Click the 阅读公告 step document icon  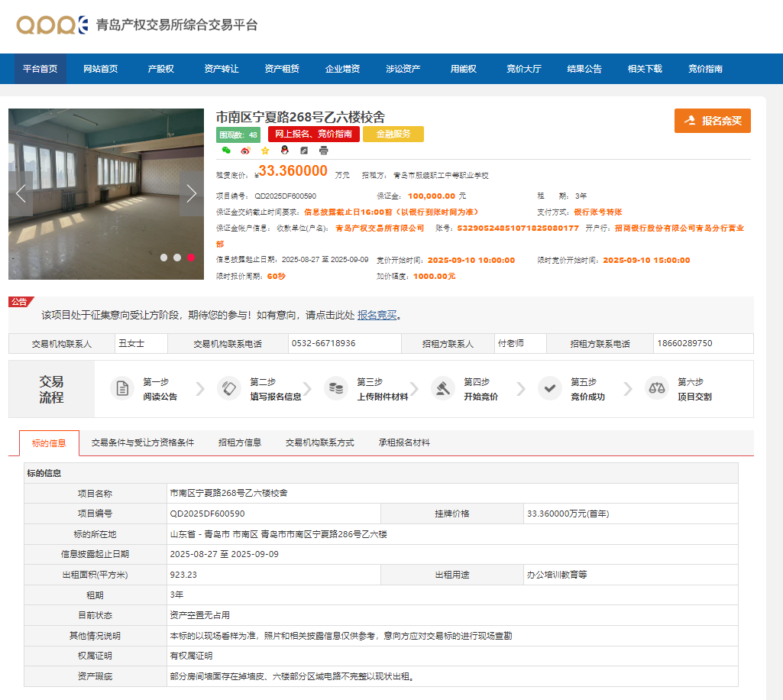[x=122, y=388]
